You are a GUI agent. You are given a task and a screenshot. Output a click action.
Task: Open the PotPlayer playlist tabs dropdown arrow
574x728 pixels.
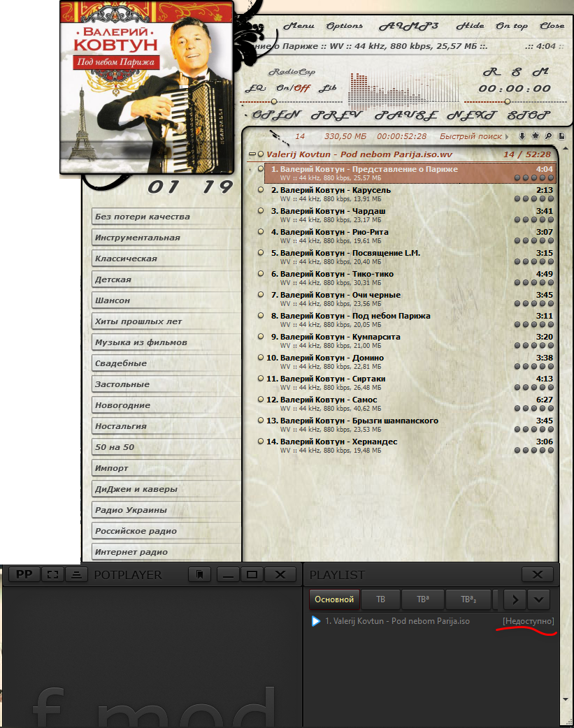click(539, 599)
